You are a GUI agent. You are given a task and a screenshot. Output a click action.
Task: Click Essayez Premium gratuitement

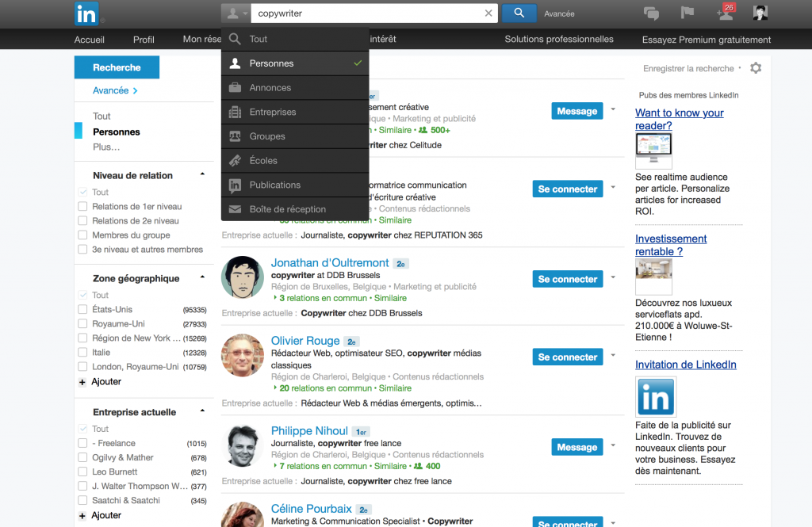(705, 39)
